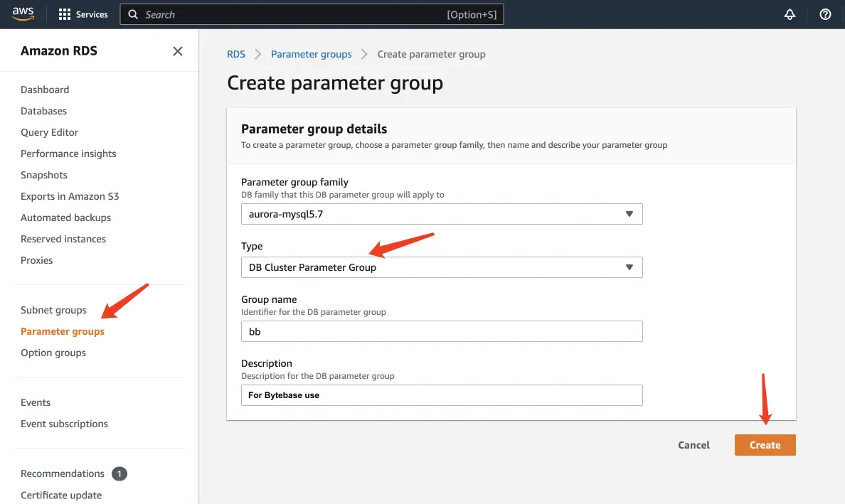Open Certificate update in sidebar
The width and height of the screenshot is (845, 504).
(x=61, y=495)
